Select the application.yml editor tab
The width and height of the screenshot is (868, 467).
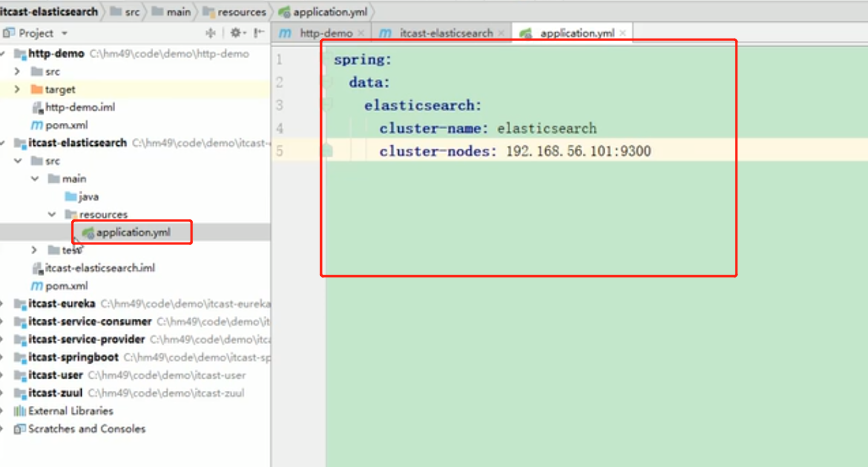571,33
